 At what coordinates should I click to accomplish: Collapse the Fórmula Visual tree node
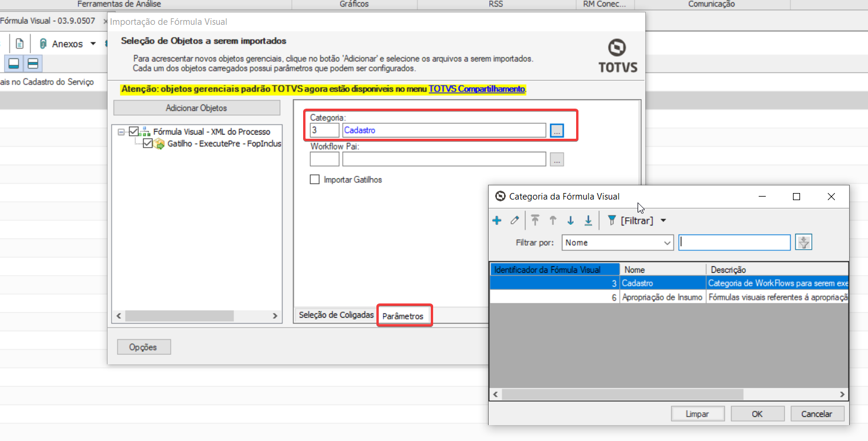click(x=121, y=132)
